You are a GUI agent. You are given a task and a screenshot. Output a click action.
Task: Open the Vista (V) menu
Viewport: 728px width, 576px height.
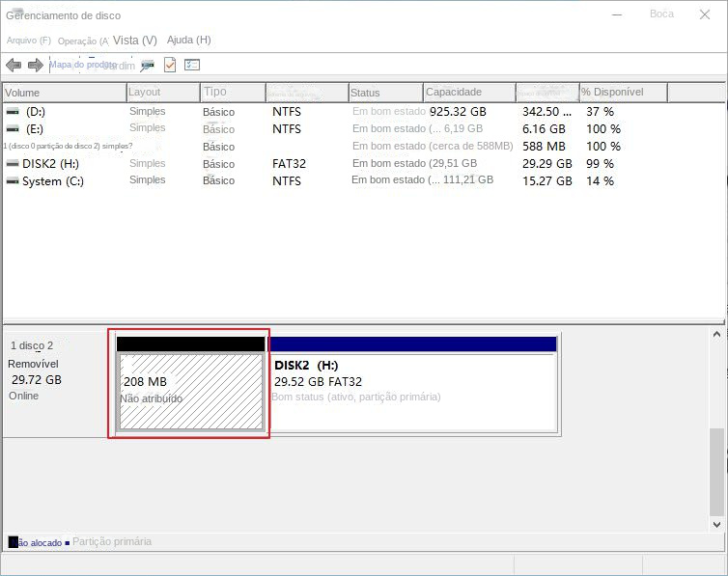[134, 41]
